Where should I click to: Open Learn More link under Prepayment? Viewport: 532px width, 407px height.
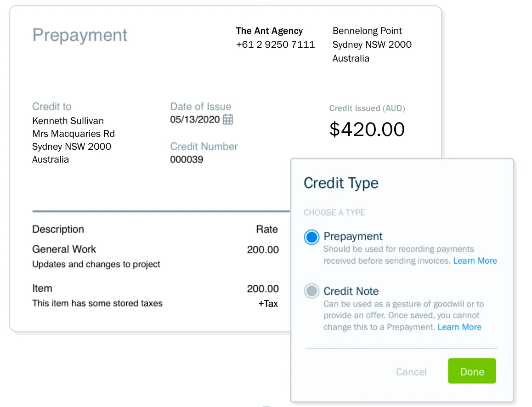tap(475, 261)
